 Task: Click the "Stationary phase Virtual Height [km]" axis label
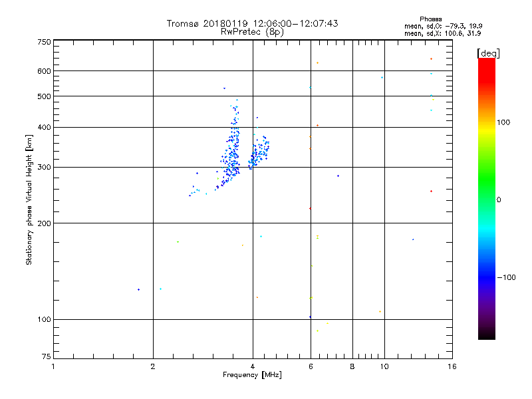point(29,199)
